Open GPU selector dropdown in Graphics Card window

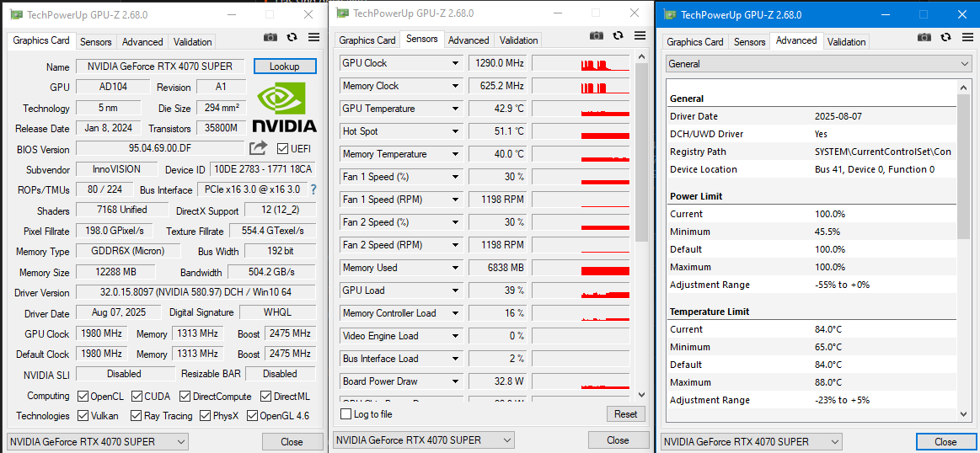point(97,442)
